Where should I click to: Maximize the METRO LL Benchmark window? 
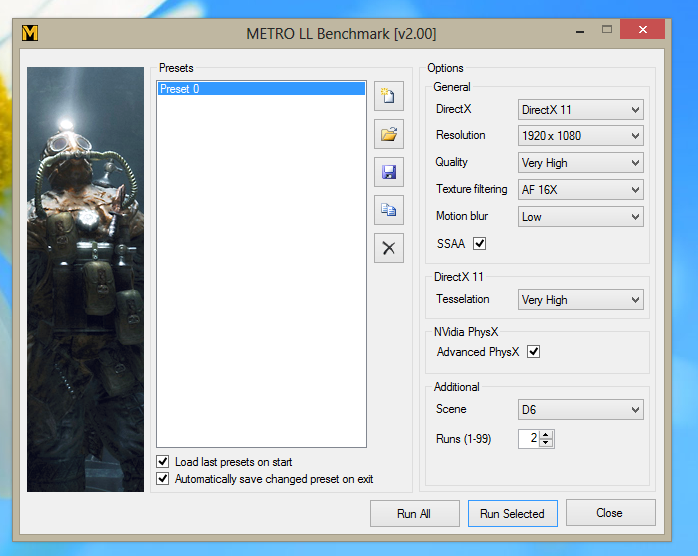point(607,29)
